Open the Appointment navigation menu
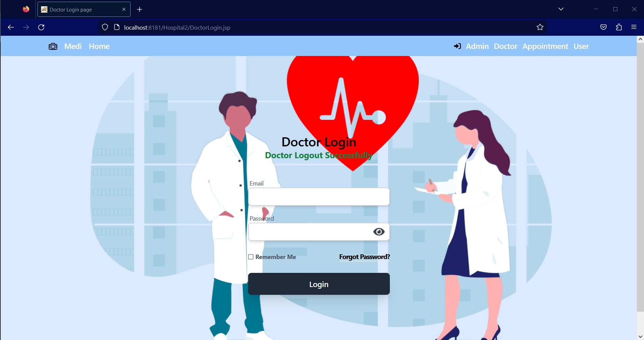Viewport: 644px width, 340px height. [545, 46]
